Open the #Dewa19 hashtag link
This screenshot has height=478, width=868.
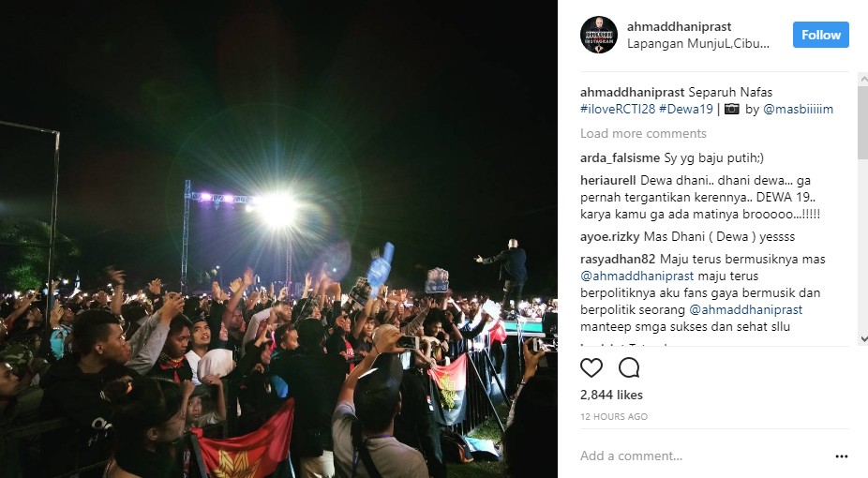[686, 109]
